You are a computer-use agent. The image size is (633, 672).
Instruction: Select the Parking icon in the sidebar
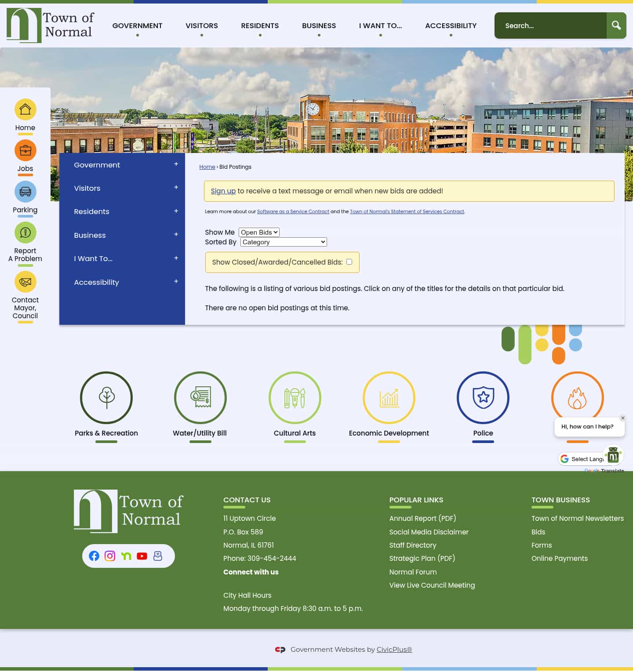tap(25, 191)
